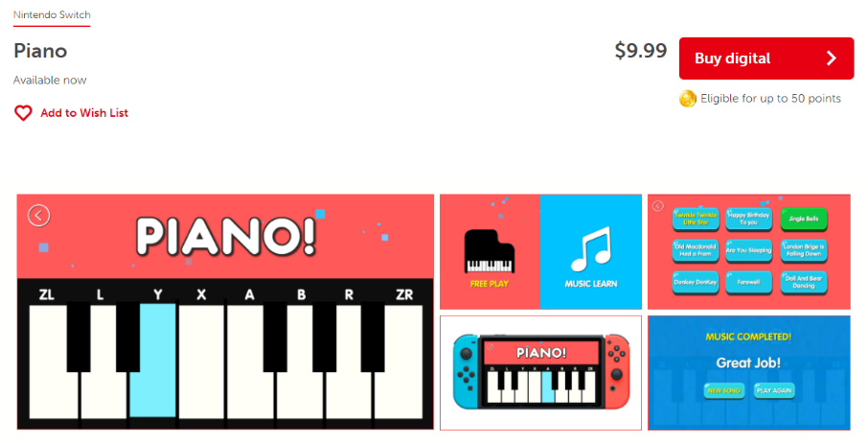Viewport: 868px width, 443px height.
Task: Click the back arrow in PIANO! screenshot
Action: [x=38, y=216]
